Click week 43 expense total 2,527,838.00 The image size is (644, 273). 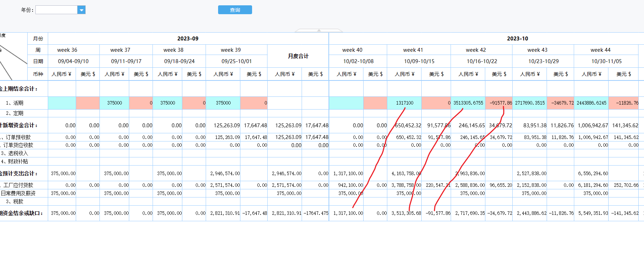pyautogui.click(x=531, y=173)
